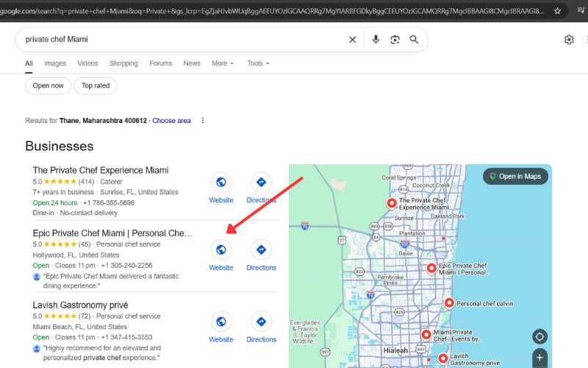Bookmark this page with star icon
Image resolution: width=588 pixels, height=368 pixels.
coord(558,11)
